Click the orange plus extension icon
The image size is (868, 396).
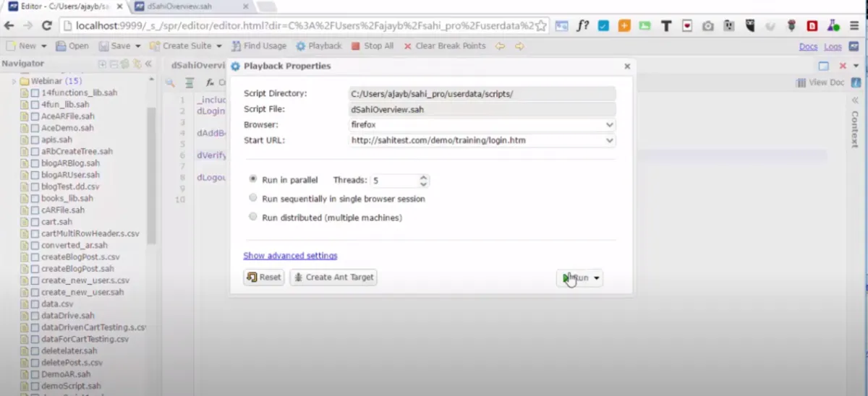[624, 25]
